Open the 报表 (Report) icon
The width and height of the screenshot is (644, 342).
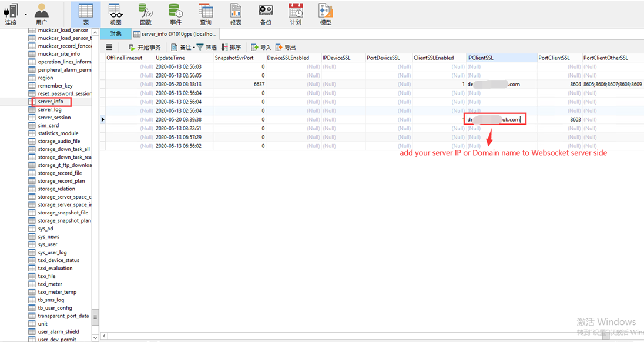coord(236,14)
